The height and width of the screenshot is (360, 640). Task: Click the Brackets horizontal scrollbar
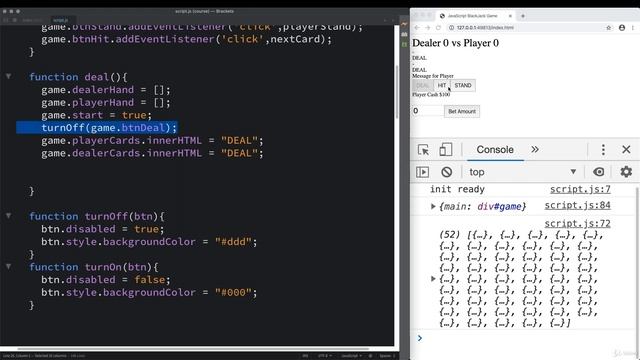tap(194, 349)
